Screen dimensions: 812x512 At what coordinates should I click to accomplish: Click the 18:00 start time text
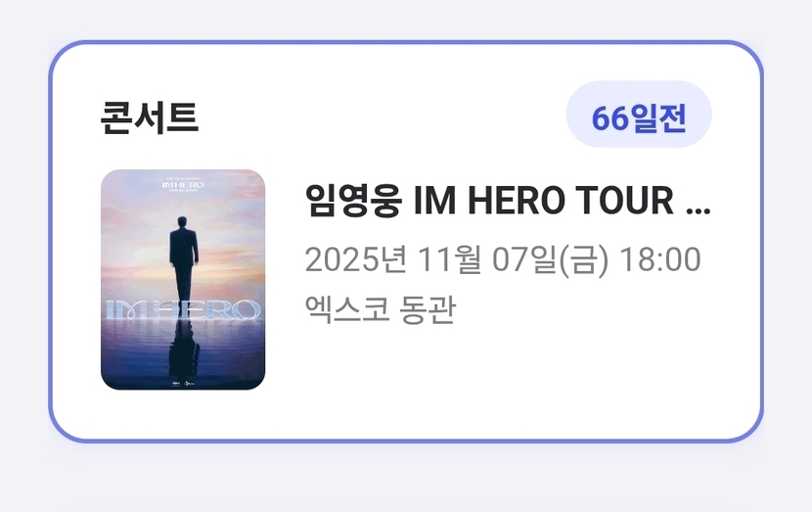point(660,259)
